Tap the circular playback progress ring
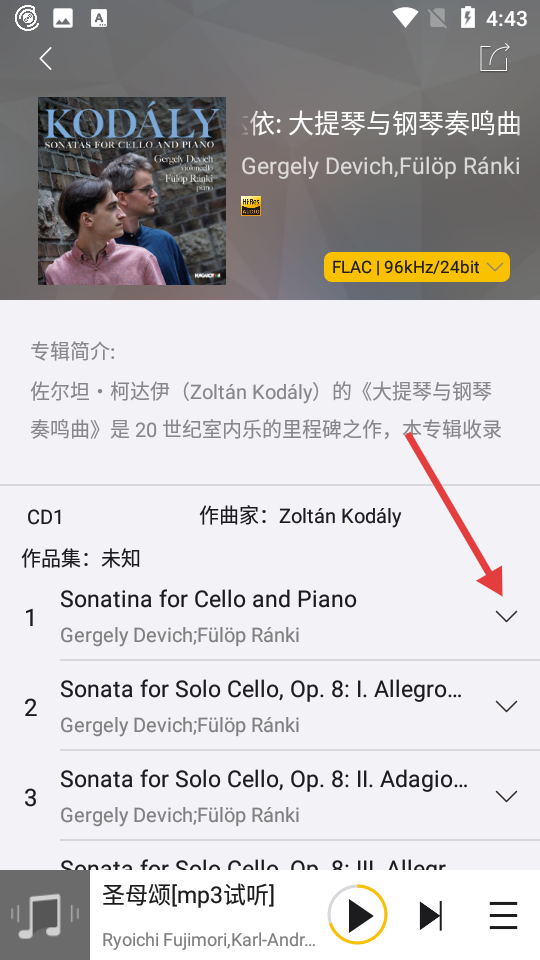Screen dimensions: 540x960 point(358,915)
